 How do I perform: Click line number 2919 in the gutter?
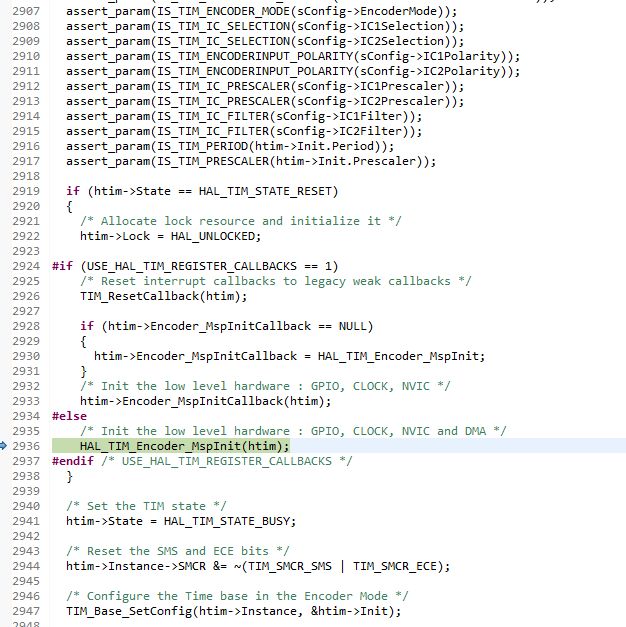pyautogui.click(x=26, y=191)
